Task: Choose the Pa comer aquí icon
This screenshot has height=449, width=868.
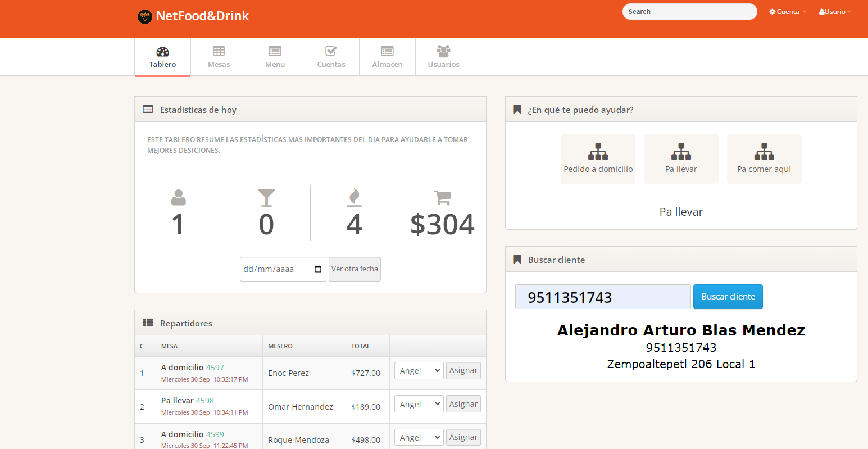Action: pos(764,152)
